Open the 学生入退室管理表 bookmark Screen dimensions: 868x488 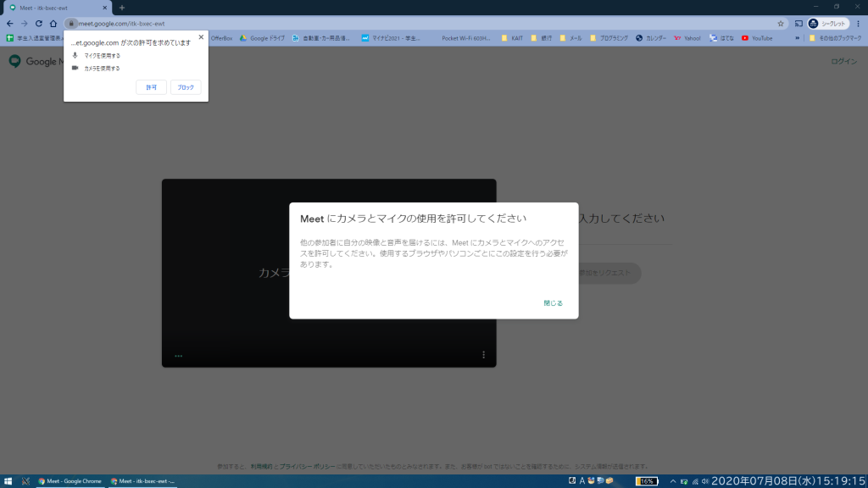click(x=34, y=38)
